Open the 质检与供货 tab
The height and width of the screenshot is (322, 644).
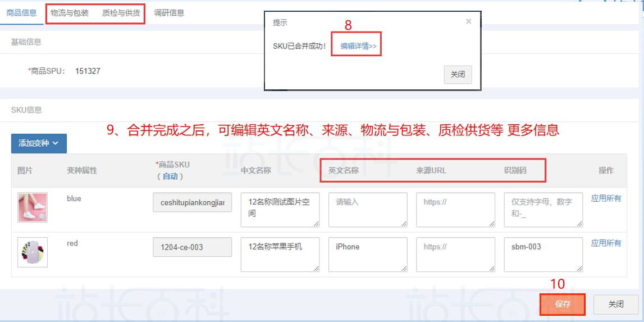(121, 13)
